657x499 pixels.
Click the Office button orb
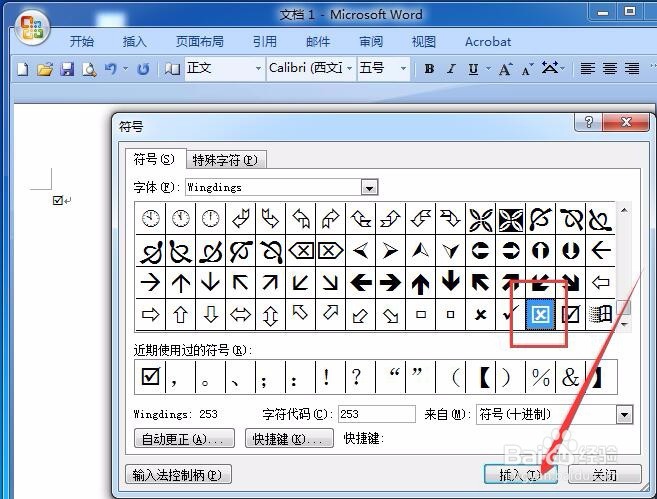click(32, 28)
